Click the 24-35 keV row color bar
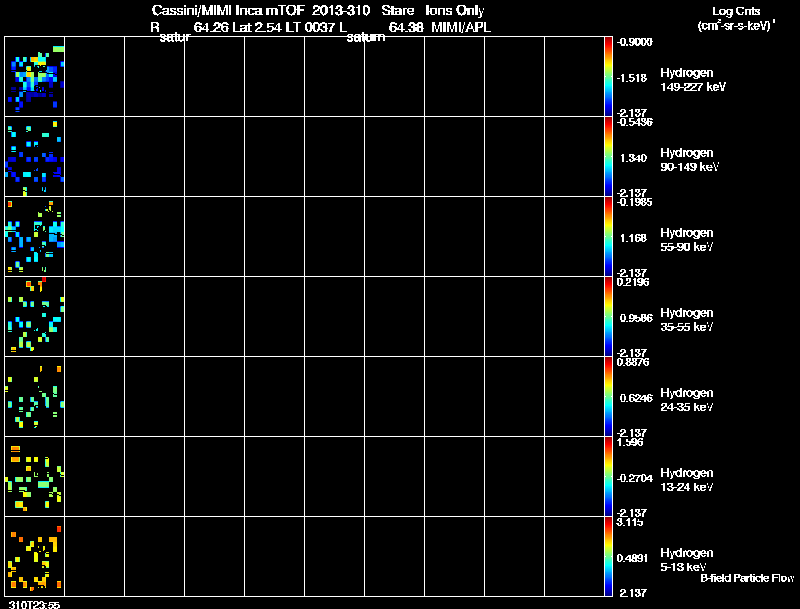The width and height of the screenshot is (800, 609). coord(608,397)
